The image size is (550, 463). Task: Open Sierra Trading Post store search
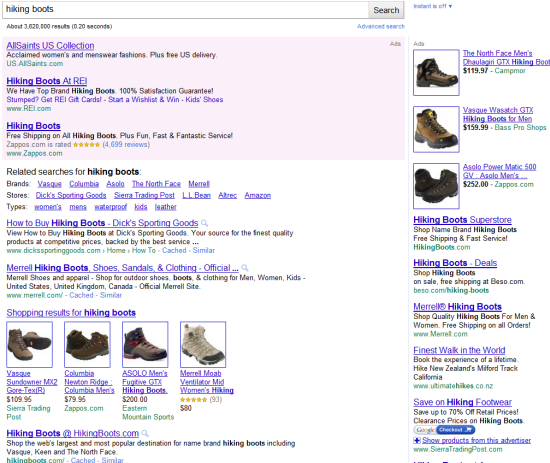tap(144, 195)
